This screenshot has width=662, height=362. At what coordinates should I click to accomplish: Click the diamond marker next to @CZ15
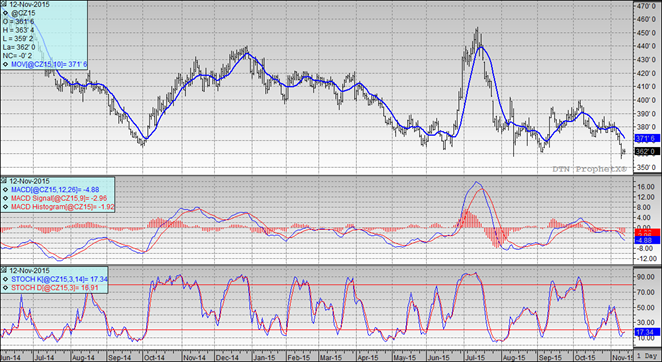pyautogui.click(x=5, y=13)
